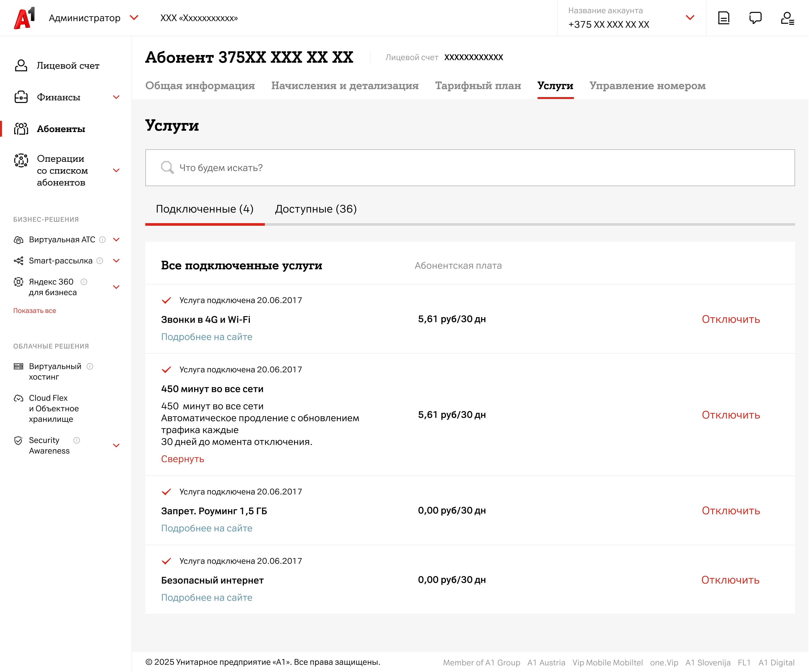
Task: Collapse description via Свернуть link
Action: click(183, 459)
